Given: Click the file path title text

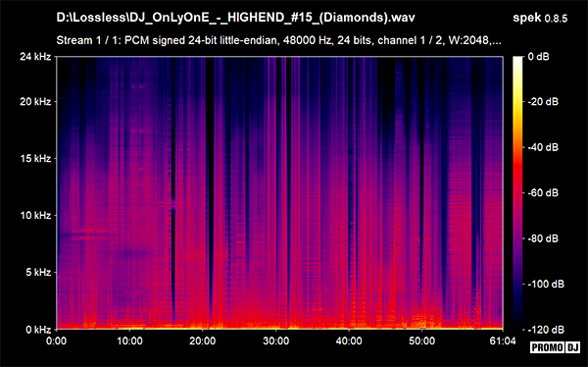Looking at the screenshot, I should point(235,18).
